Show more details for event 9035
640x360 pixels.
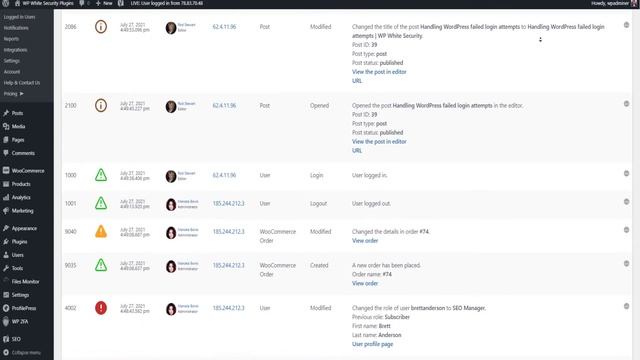pyautogui.click(x=626, y=264)
